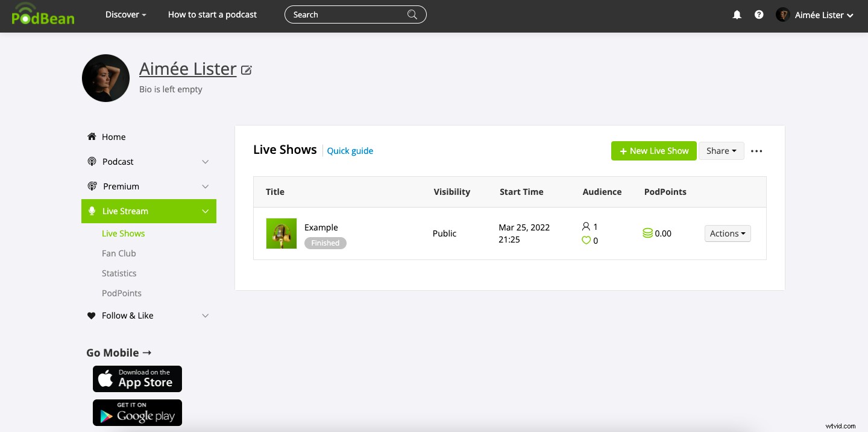Click the Download on the App Store badge
The image size is (868, 432).
coord(137,379)
